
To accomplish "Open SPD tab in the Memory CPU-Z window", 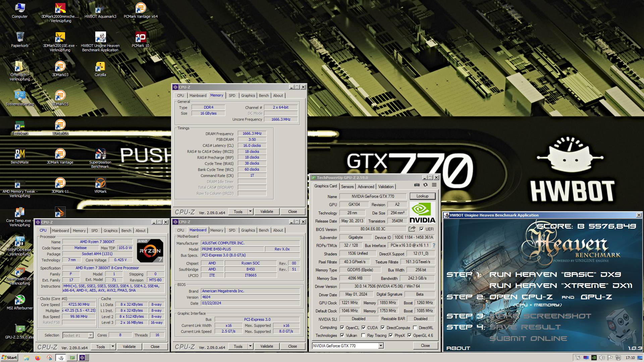I will (232, 96).
